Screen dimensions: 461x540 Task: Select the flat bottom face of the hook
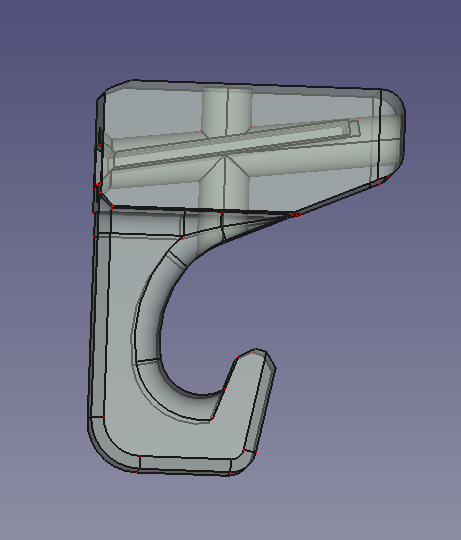184,466
